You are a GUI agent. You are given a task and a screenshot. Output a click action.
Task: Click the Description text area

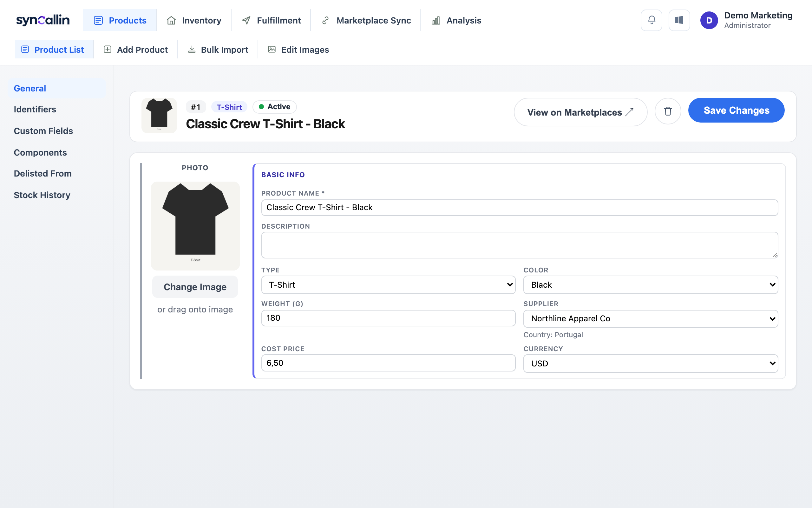click(x=520, y=245)
